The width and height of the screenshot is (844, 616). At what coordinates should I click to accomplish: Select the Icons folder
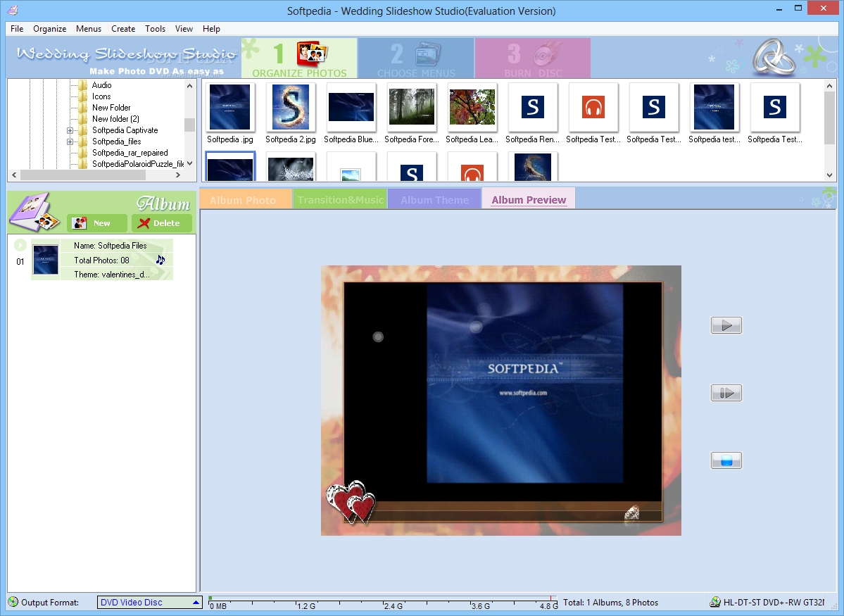coord(101,96)
